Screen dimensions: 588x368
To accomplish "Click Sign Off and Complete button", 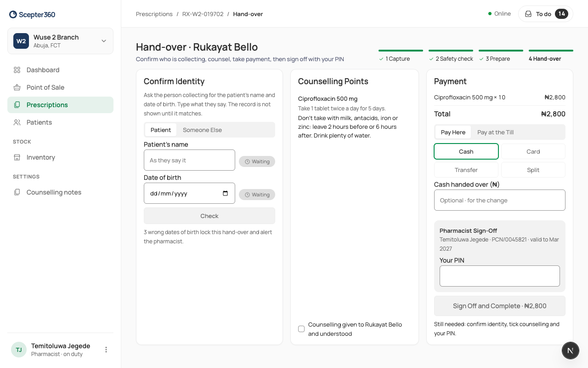I will (500, 306).
